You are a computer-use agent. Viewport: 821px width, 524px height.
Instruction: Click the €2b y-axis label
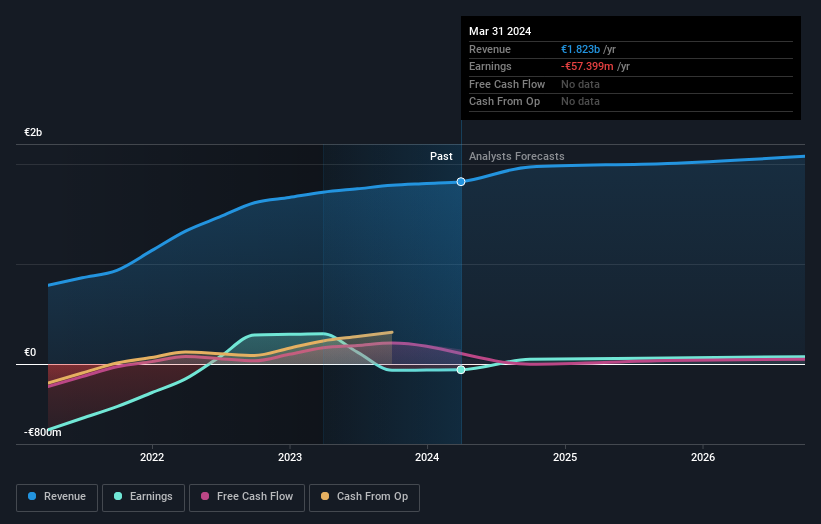click(x=33, y=132)
